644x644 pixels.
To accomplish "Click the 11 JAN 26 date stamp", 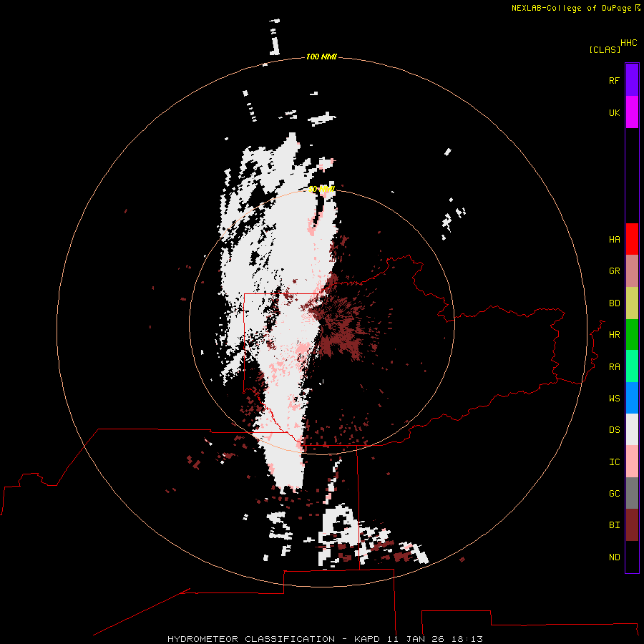I will tap(416, 639).
